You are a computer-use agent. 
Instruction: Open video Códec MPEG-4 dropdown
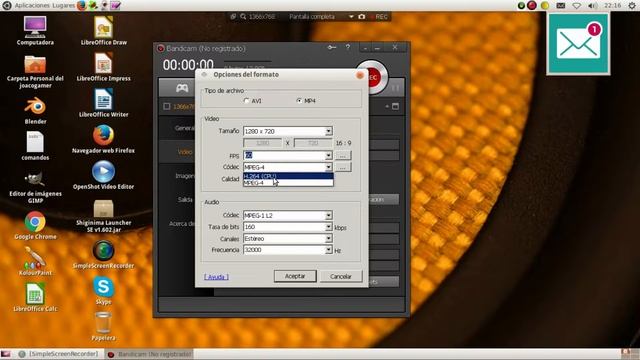click(x=288, y=167)
